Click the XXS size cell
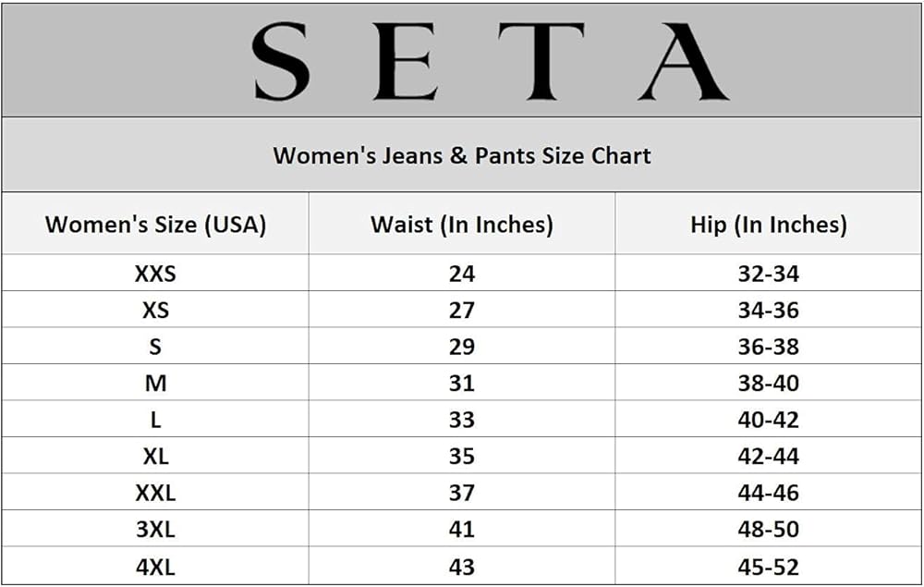 pos(155,274)
